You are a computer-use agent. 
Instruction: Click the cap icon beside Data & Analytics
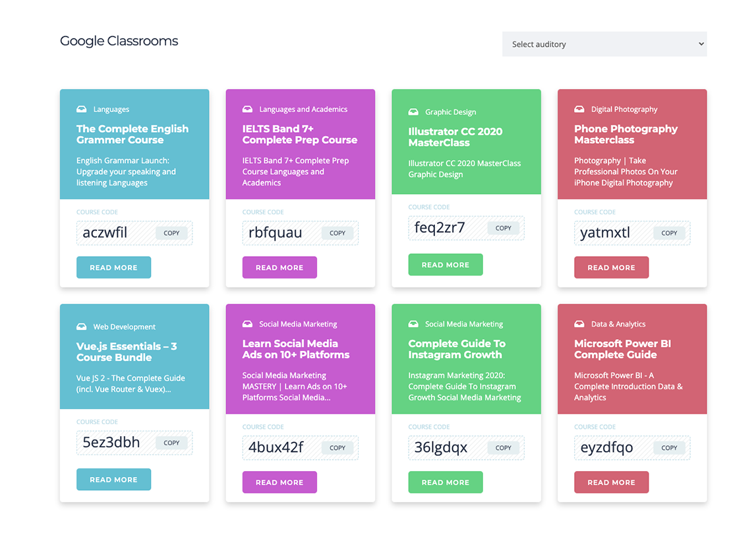pos(579,324)
